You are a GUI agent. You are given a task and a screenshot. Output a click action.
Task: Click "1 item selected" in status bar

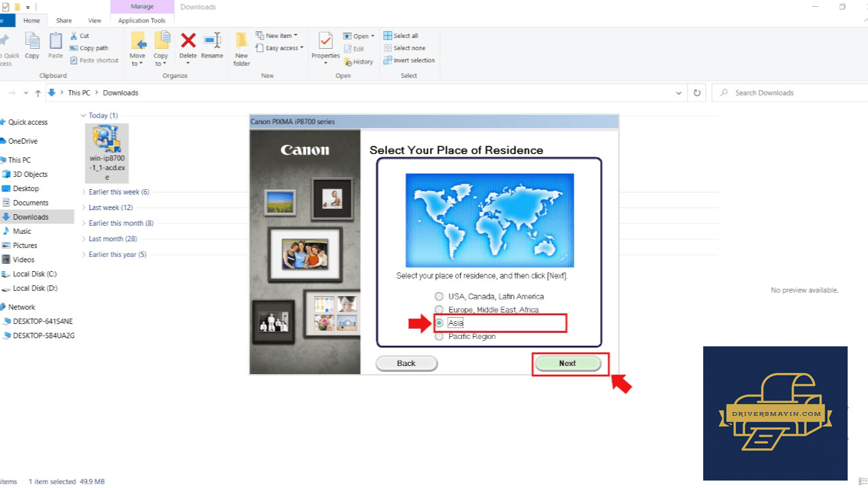[52, 482]
